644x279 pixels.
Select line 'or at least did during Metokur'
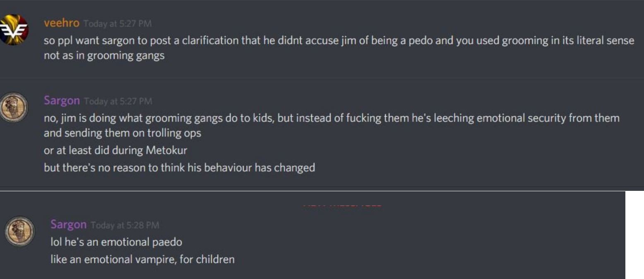pos(115,150)
